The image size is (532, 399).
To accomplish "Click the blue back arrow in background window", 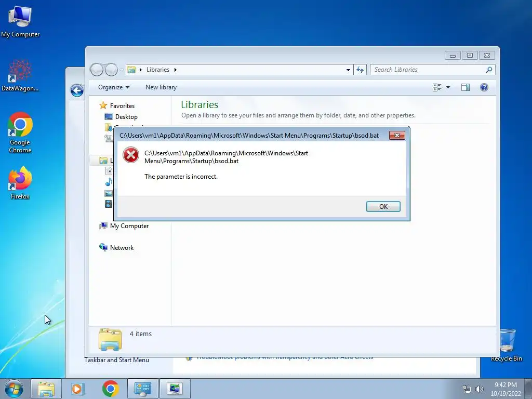I will pyautogui.click(x=77, y=90).
